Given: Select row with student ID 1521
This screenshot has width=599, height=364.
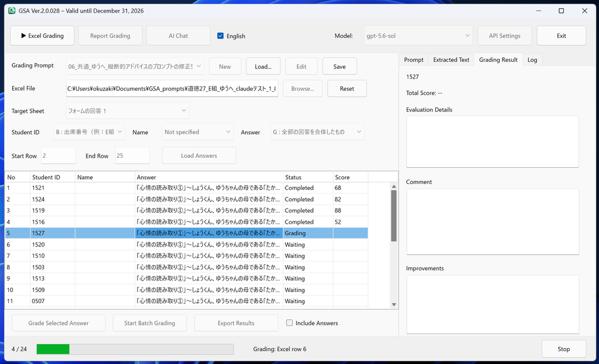Looking at the screenshot, I should click(187, 188).
